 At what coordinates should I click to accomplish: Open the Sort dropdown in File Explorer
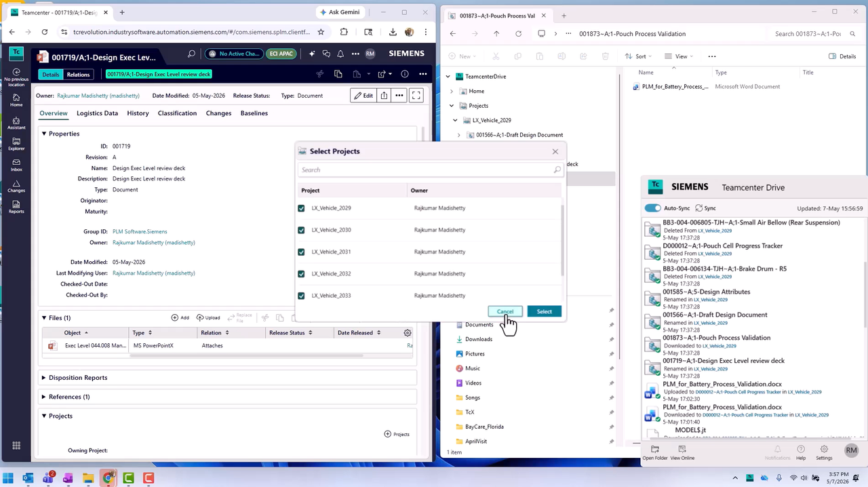coord(637,56)
